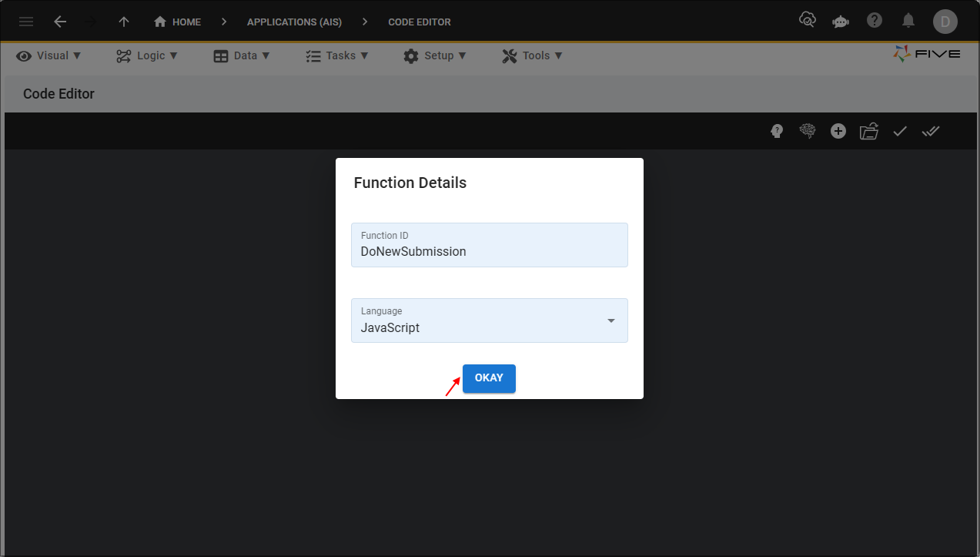Click the user avatar D
This screenshot has width=980, height=557.
pos(945,22)
